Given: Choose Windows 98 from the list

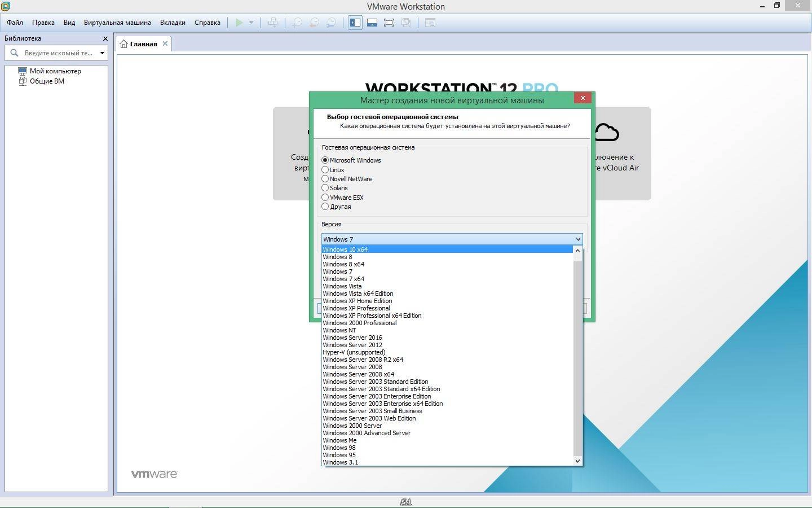Looking at the screenshot, I should (447, 448).
